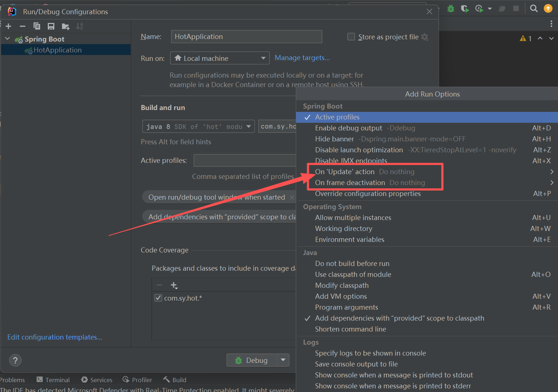558x392 pixels.
Task: Open the profiler toolbar dropdown arrow
Action: (490, 8)
